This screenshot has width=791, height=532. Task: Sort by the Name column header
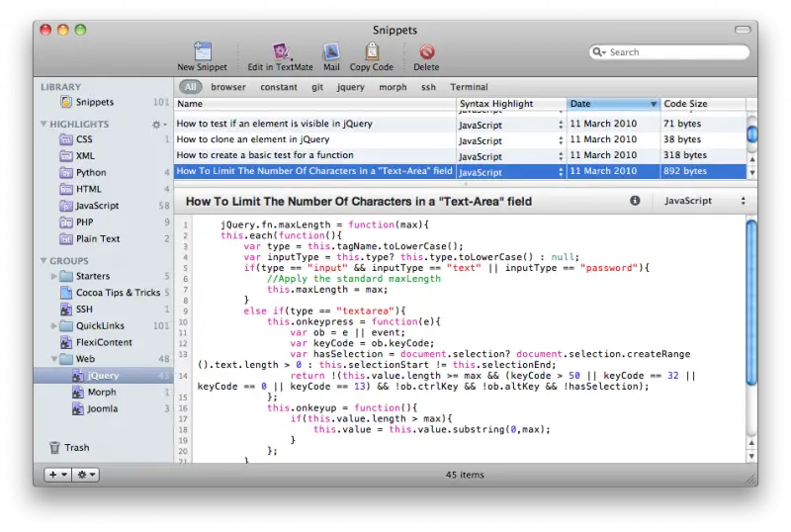pos(314,104)
